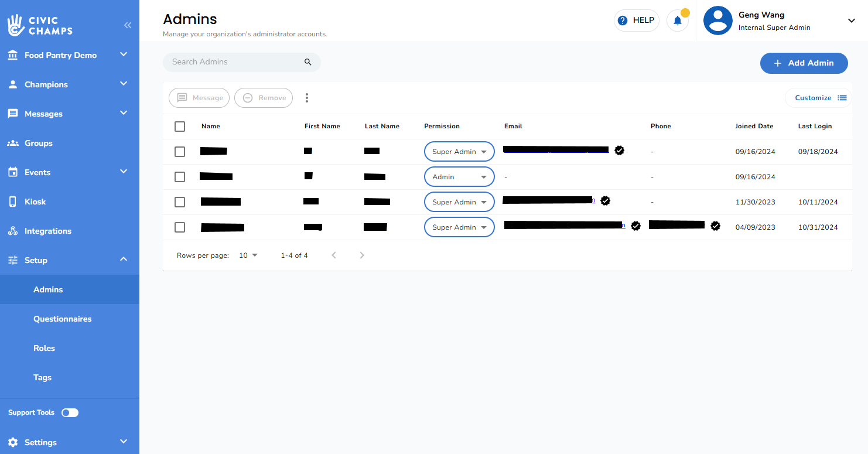
Task: Expand the Settings section in the sidebar
Action: 40,442
